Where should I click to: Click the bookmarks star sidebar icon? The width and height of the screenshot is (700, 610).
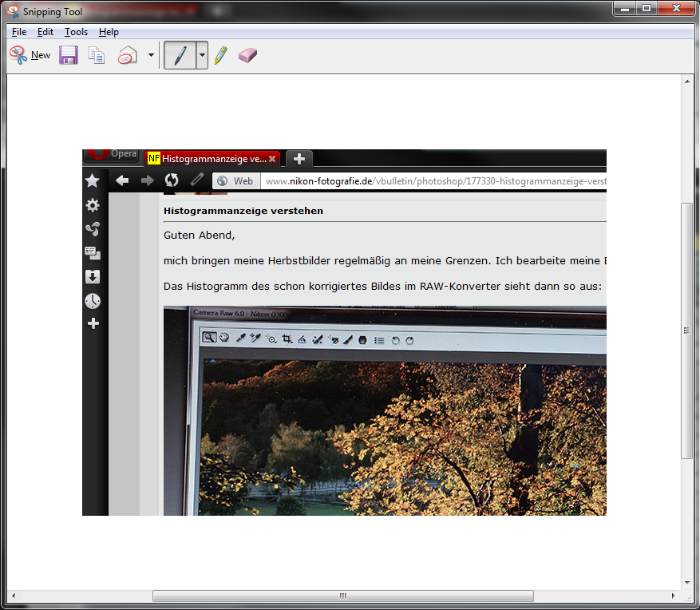[93, 180]
